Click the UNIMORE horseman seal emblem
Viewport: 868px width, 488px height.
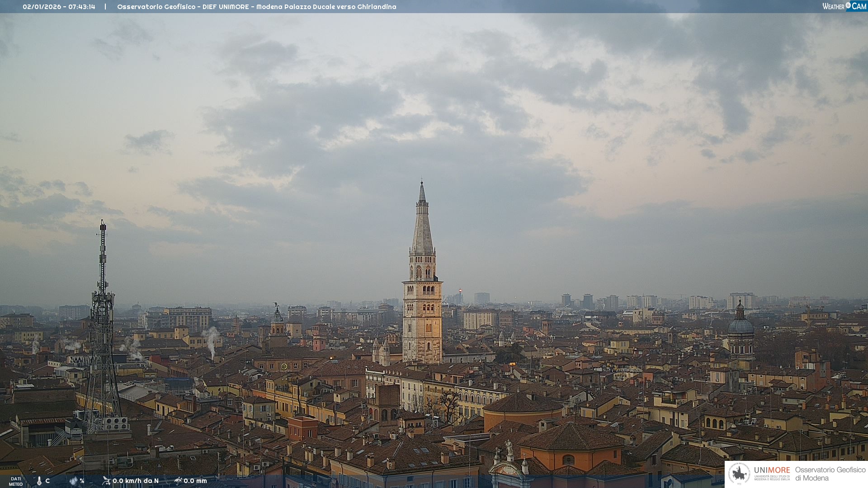tap(739, 474)
